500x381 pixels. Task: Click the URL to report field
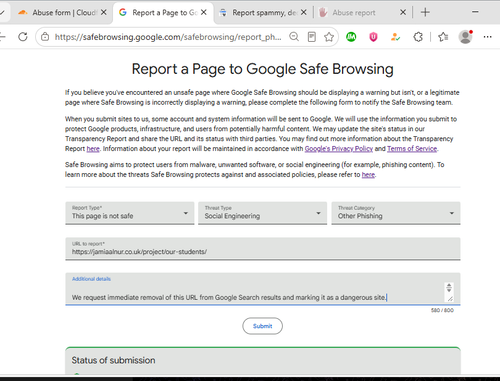263,249
